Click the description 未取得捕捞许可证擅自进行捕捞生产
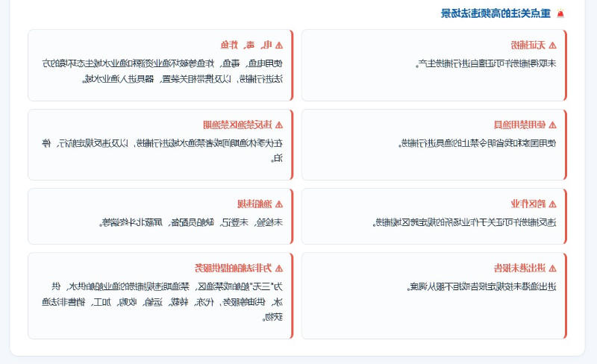The width and height of the screenshot is (597, 364). tap(486, 63)
